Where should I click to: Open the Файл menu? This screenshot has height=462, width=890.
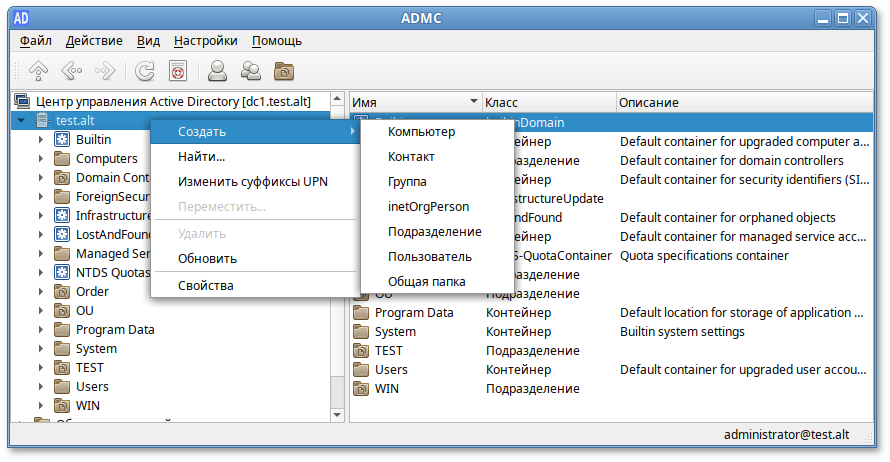click(36, 41)
